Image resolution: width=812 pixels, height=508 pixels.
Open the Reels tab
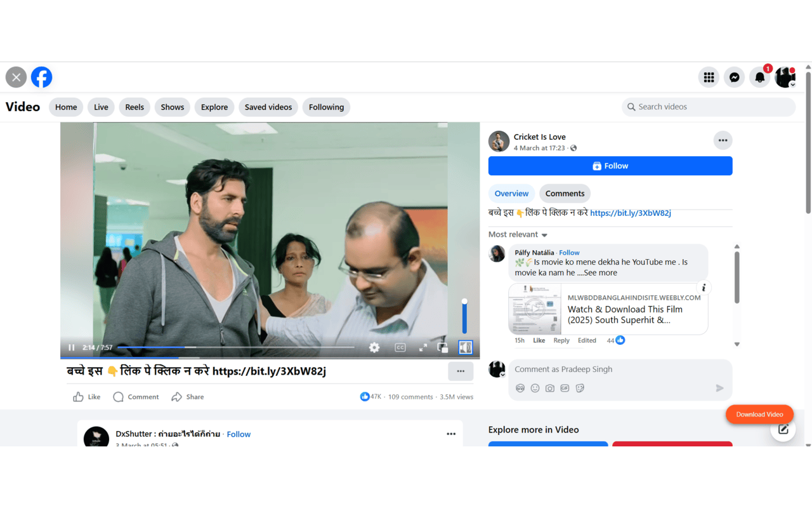134,107
